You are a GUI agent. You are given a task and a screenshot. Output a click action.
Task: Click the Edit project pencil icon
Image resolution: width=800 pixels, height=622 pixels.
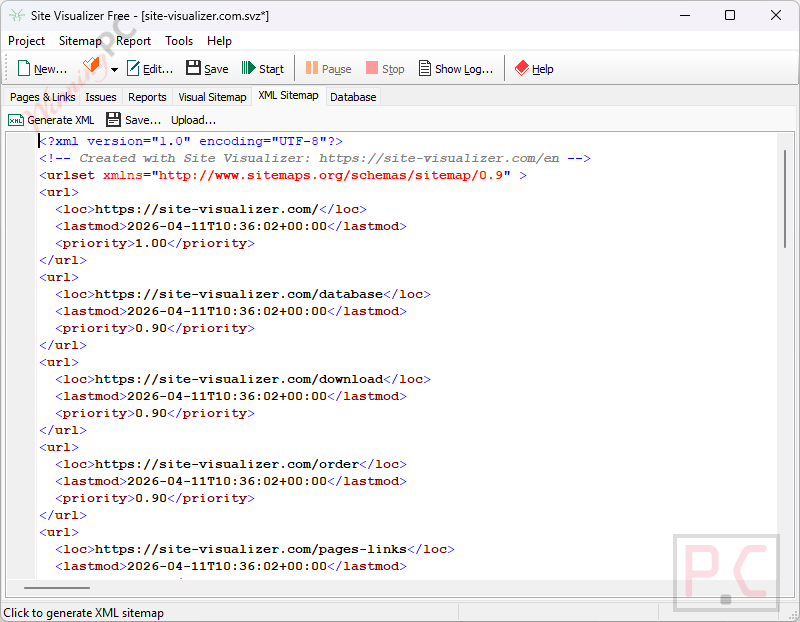(x=133, y=68)
